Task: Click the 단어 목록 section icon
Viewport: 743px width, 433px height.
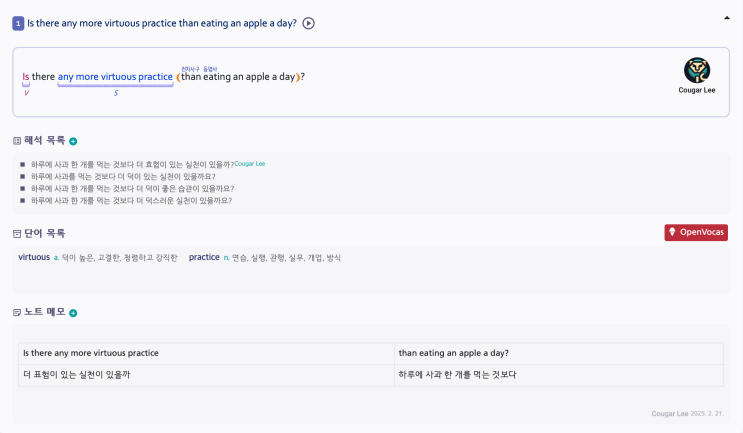Action: click(x=17, y=233)
